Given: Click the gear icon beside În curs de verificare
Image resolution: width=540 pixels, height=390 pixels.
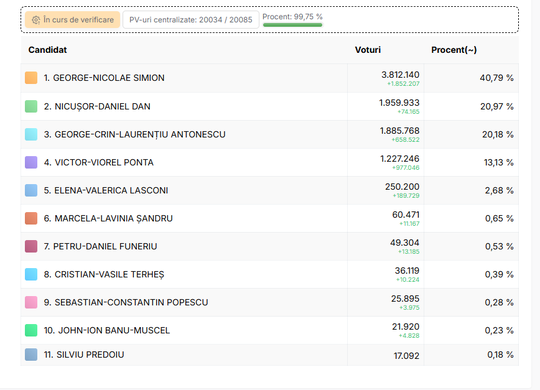Looking at the screenshot, I should (x=36, y=20).
